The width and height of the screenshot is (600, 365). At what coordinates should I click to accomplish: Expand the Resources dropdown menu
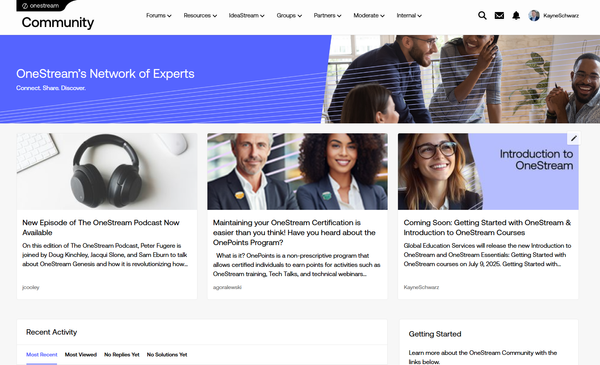click(200, 16)
